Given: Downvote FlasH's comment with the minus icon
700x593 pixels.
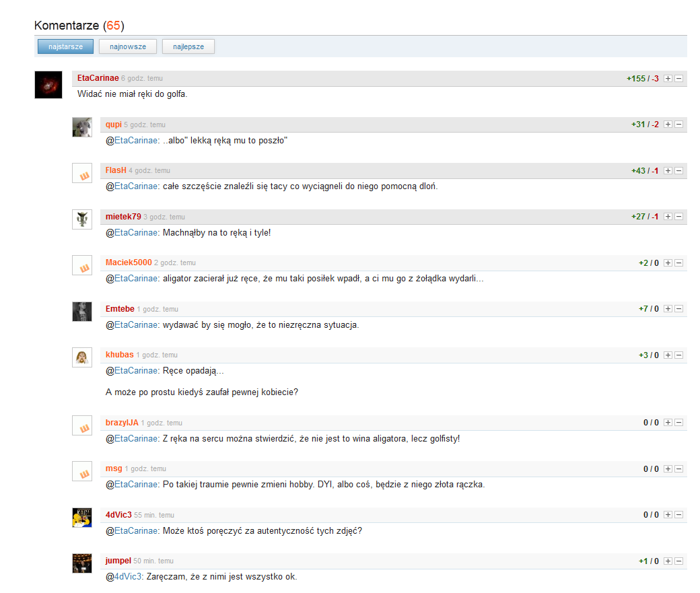Looking at the screenshot, I should 679,170.
